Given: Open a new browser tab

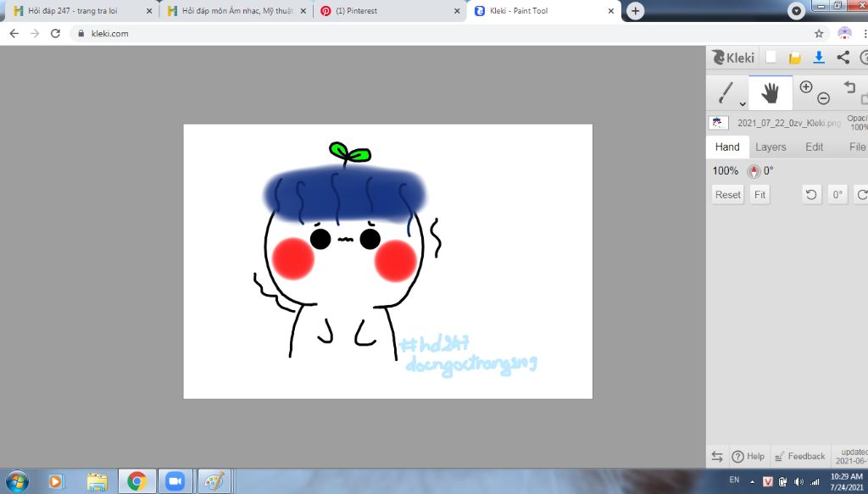Looking at the screenshot, I should click(635, 10).
